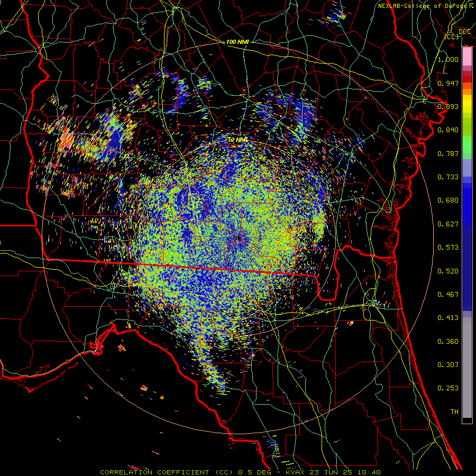Click the CORRELATION COEFFICIENT caption text
The height and width of the screenshot is (476, 476).
(154, 472)
